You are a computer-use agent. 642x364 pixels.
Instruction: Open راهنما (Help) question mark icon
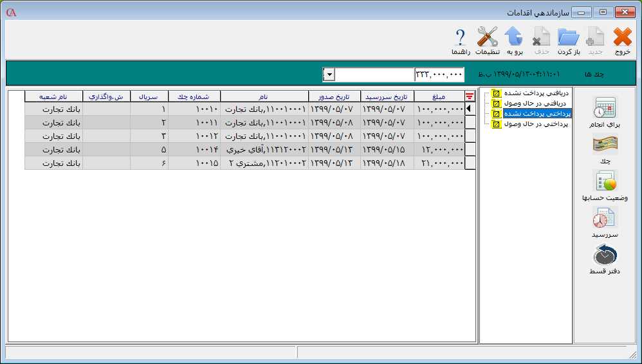460,41
